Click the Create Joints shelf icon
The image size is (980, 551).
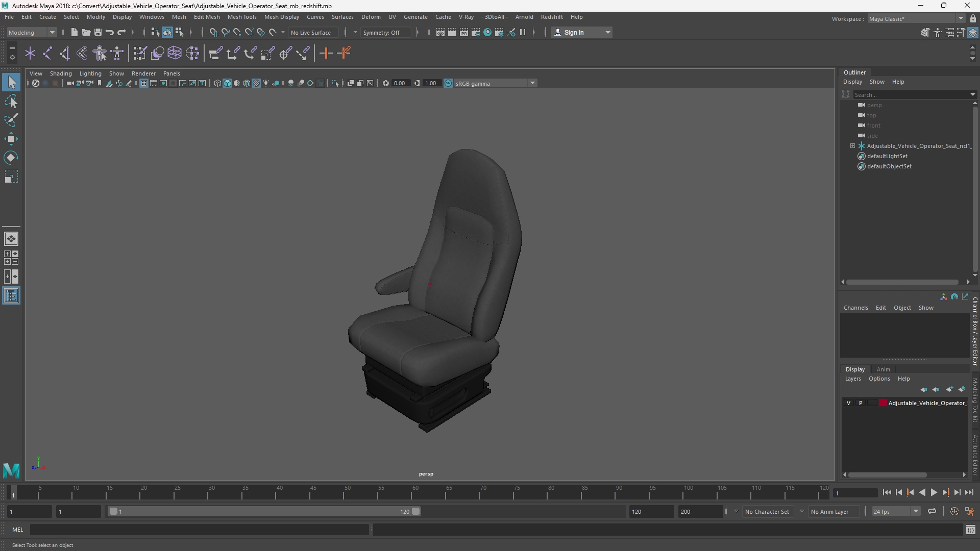point(47,53)
